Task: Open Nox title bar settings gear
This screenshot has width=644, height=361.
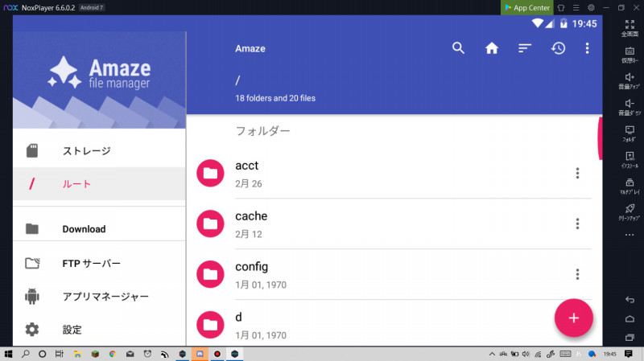Action: pos(591,7)
